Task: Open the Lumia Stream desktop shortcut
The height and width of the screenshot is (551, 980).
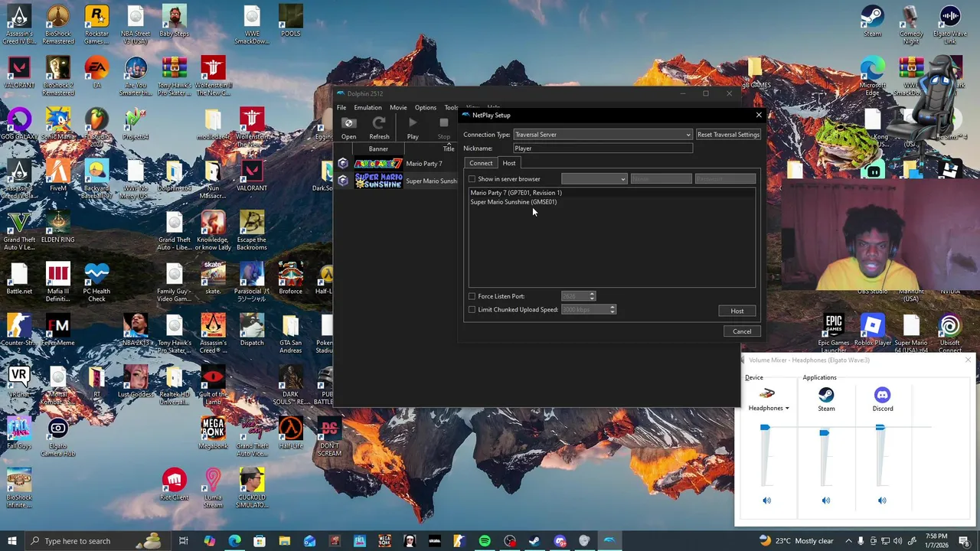Action: tap(213, 488)
